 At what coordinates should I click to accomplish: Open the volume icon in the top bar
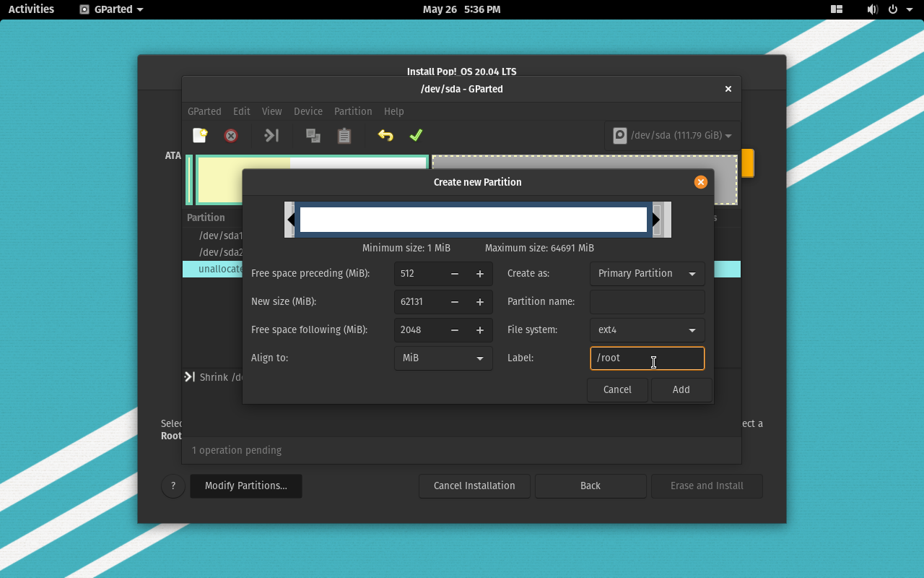tap(872, 9)
